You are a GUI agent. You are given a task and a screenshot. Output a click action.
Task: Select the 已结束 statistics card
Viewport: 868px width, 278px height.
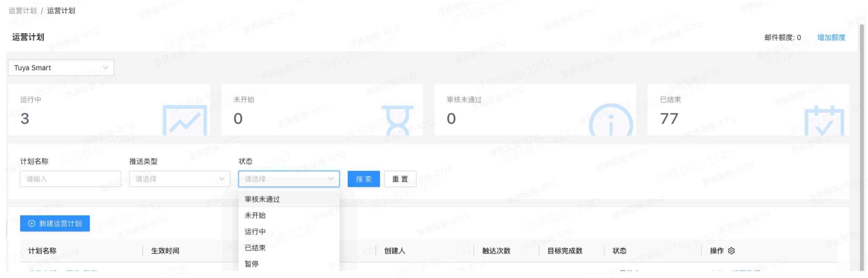pyautogui.click(x=748, y=110)
